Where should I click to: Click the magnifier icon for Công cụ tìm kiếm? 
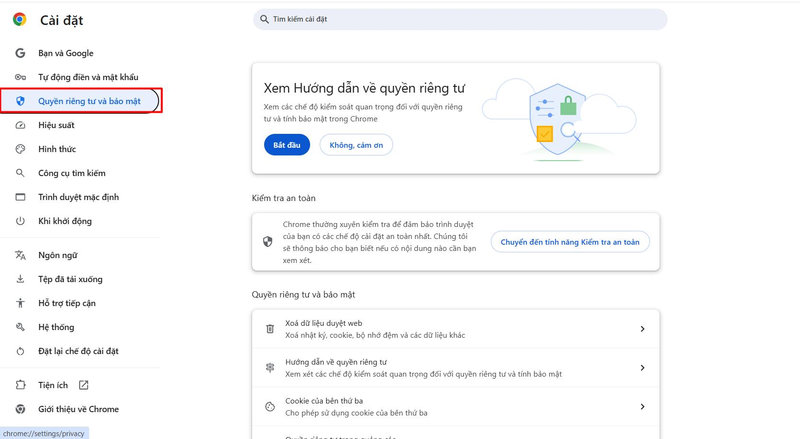point(20,173)
